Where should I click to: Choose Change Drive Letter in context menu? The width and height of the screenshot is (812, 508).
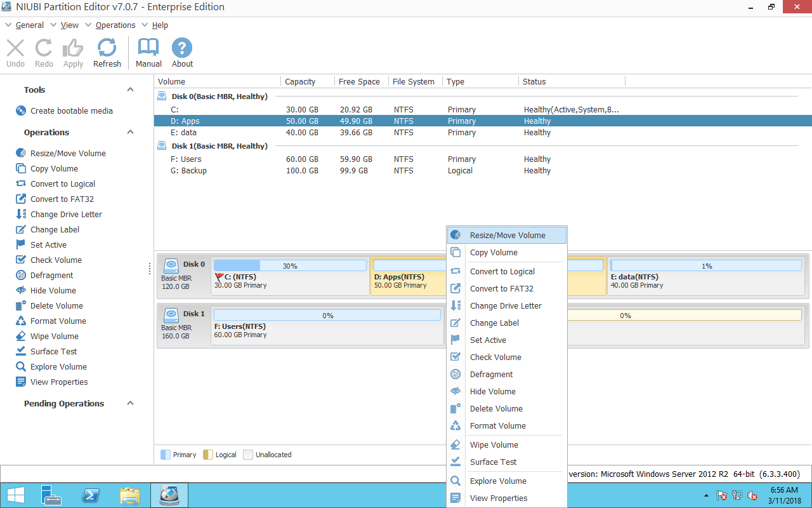[507, 305]
